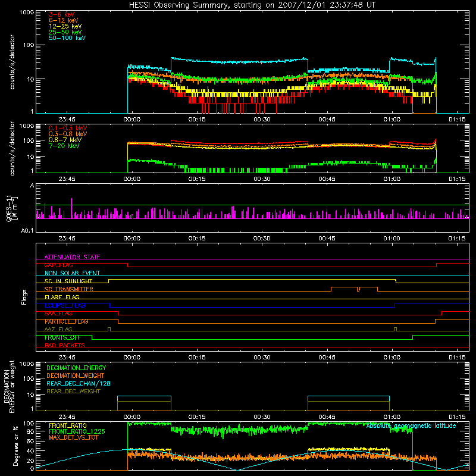The width and height of the screenshot is (476, 476).
Task: Click the FRONT_RATIO legend entry
Action: click(x=68, y=425)
